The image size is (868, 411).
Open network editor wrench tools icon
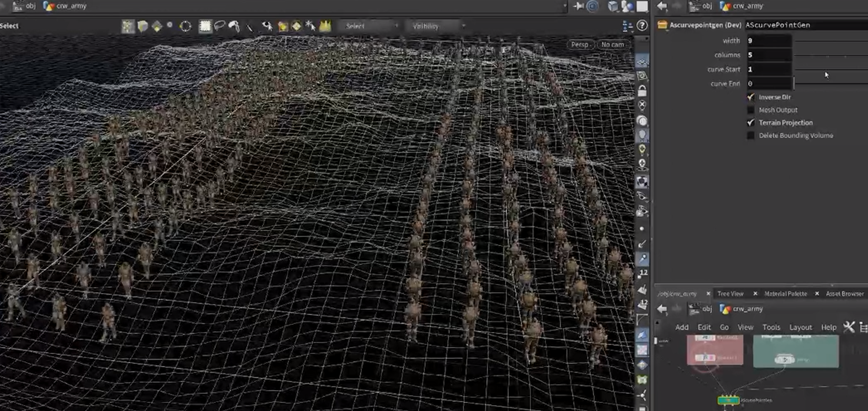click(x=849, y=327)
